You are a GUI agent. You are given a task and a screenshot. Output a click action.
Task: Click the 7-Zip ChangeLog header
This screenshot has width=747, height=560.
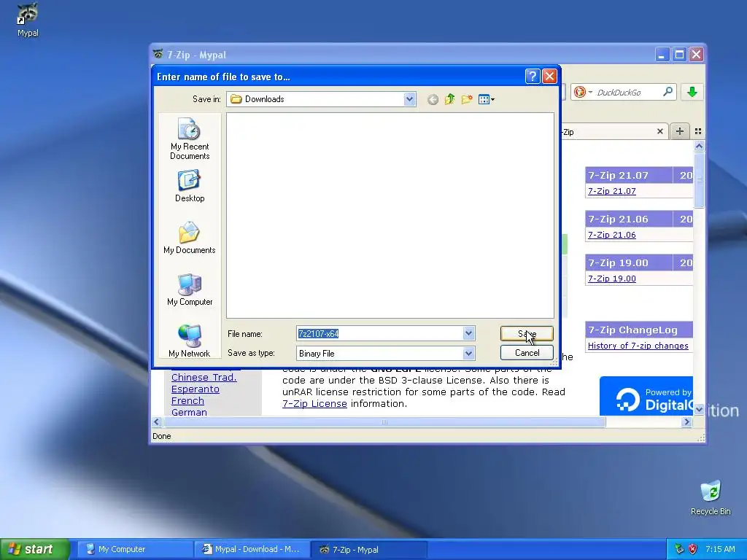click(639, 330)
